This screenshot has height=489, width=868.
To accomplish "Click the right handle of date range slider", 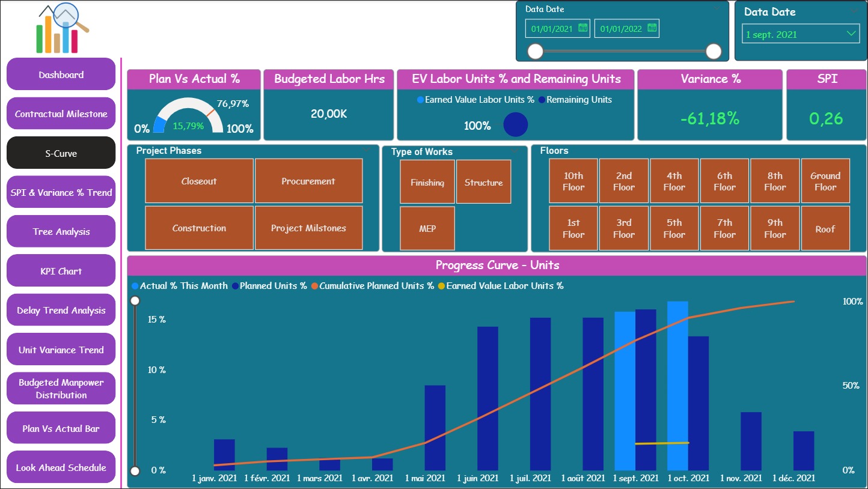I will coord(714,52).
